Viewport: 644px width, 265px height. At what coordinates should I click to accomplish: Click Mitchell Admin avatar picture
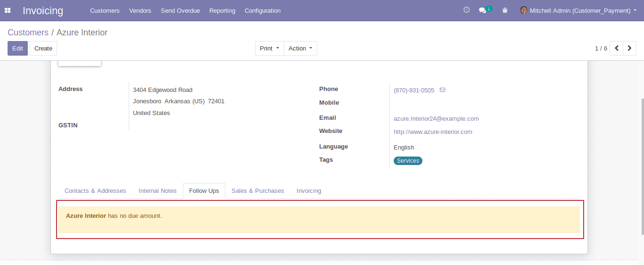point(524,10)
